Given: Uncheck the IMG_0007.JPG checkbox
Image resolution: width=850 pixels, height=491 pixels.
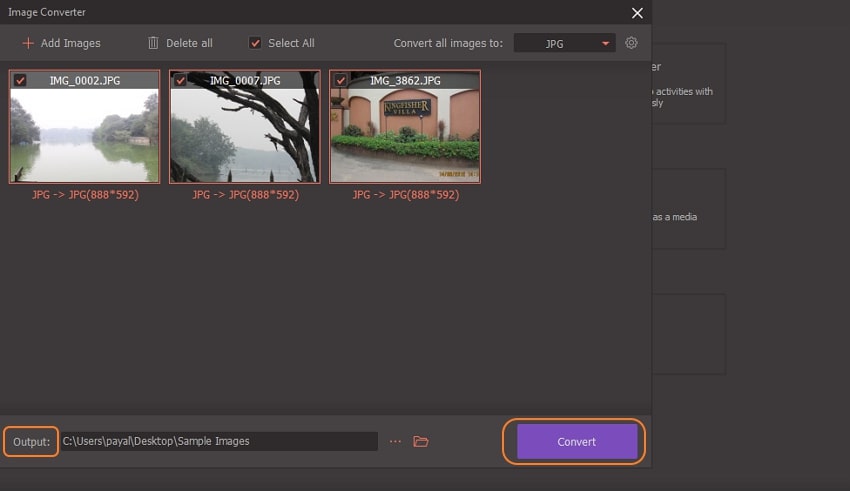Looking at the screenshot, I should [181, 80].
